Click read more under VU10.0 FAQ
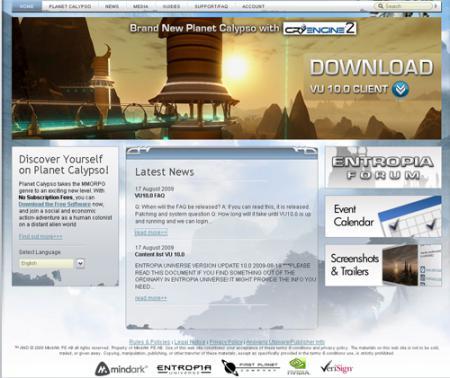The image size is (450, 378). tap(151, 232)
